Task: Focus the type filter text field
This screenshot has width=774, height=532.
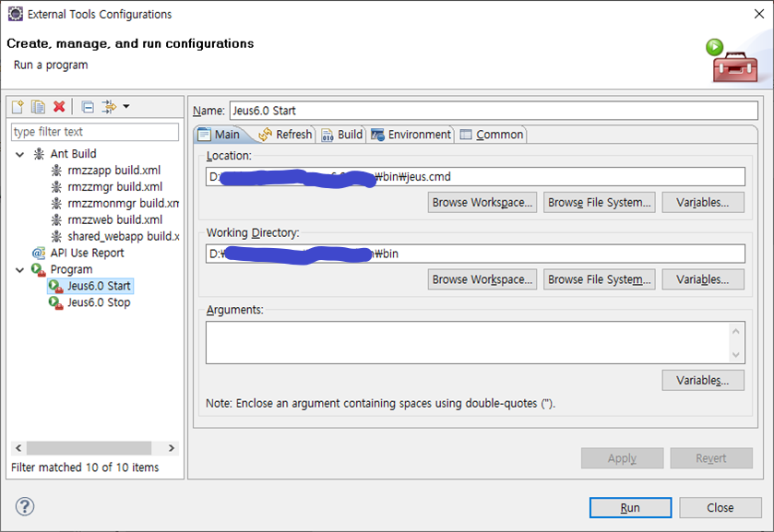Action: click(x=95, y=132)
